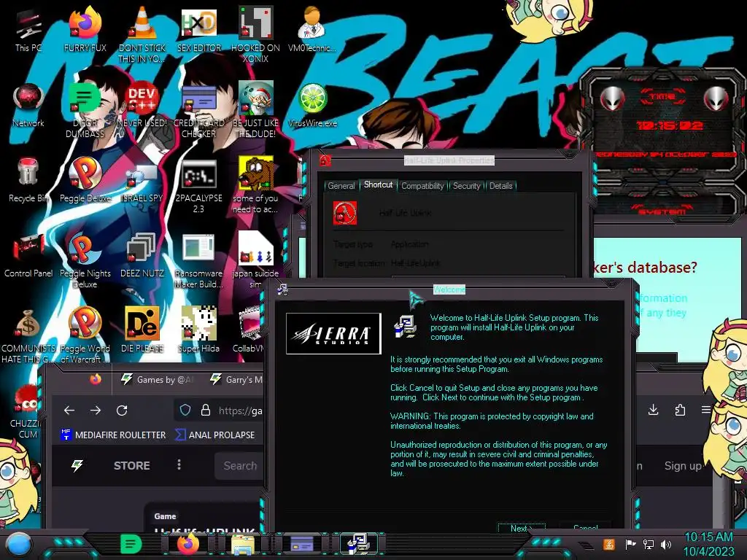Click the site lightning logo beside STORE
747x560 pixels.
pos(77,465)
